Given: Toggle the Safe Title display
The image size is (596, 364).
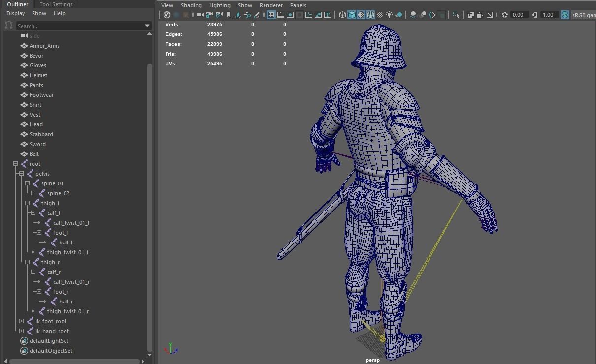Looking at the screenshot, I should point(328,15).
